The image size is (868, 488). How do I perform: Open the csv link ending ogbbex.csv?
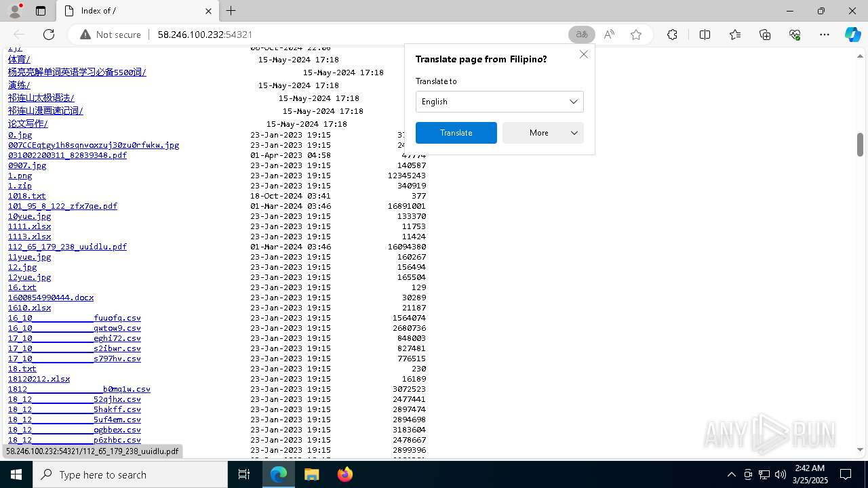point(75,430)
